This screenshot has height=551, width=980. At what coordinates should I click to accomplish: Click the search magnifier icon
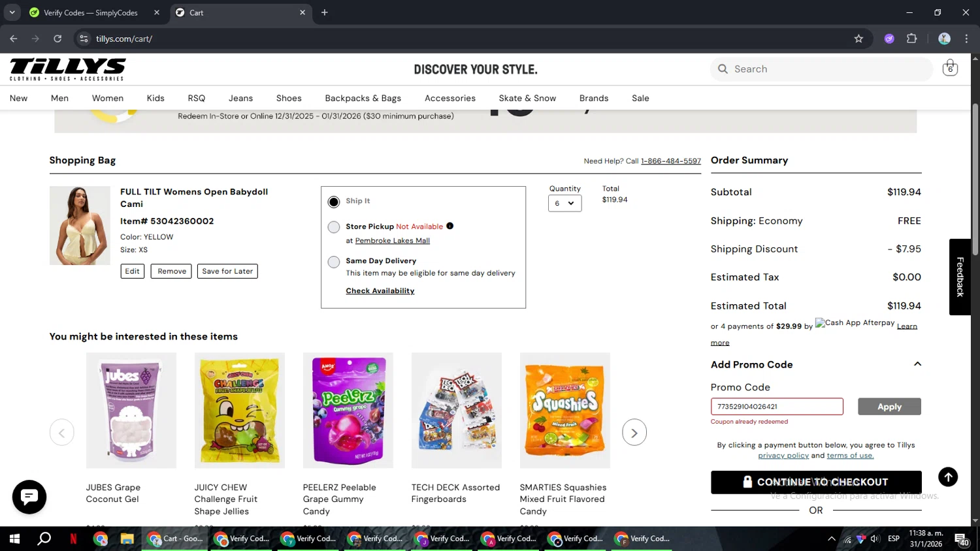click(x=723, y=69)
